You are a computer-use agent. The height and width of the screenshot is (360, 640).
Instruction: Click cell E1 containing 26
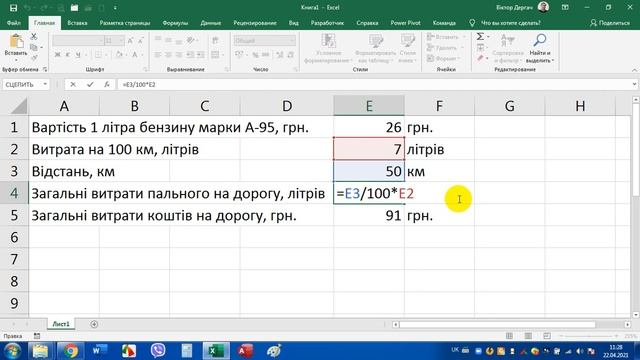369,127
